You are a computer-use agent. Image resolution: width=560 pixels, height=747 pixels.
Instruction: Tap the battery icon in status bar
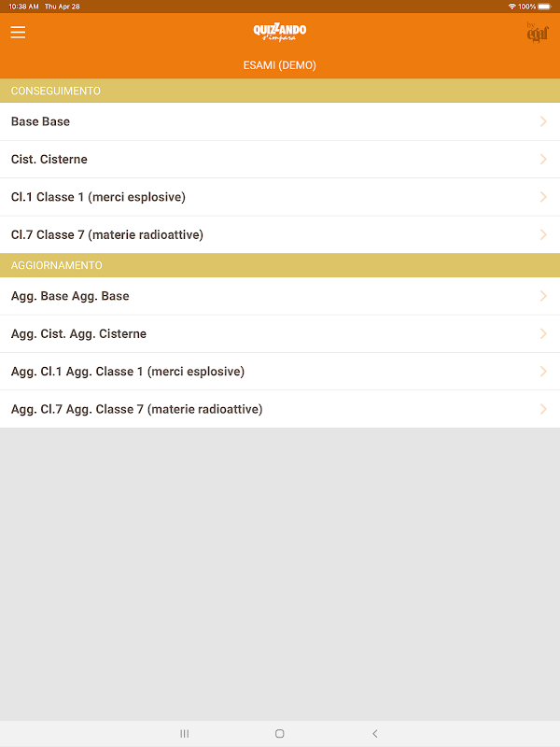coord(544,6)
